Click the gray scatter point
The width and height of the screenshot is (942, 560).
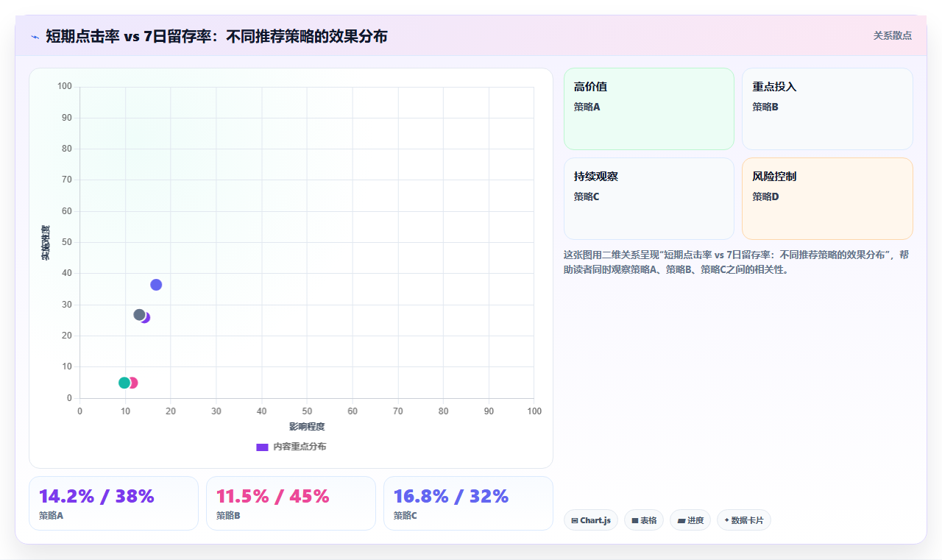139,315
